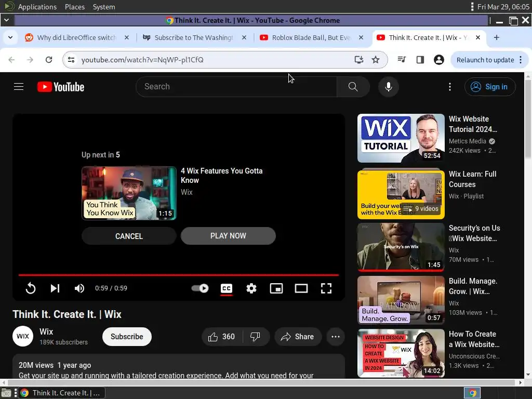Open Wix channel name link
This screenshot has height=399, width=532.
pyautogui.click(x=46, y=331)
